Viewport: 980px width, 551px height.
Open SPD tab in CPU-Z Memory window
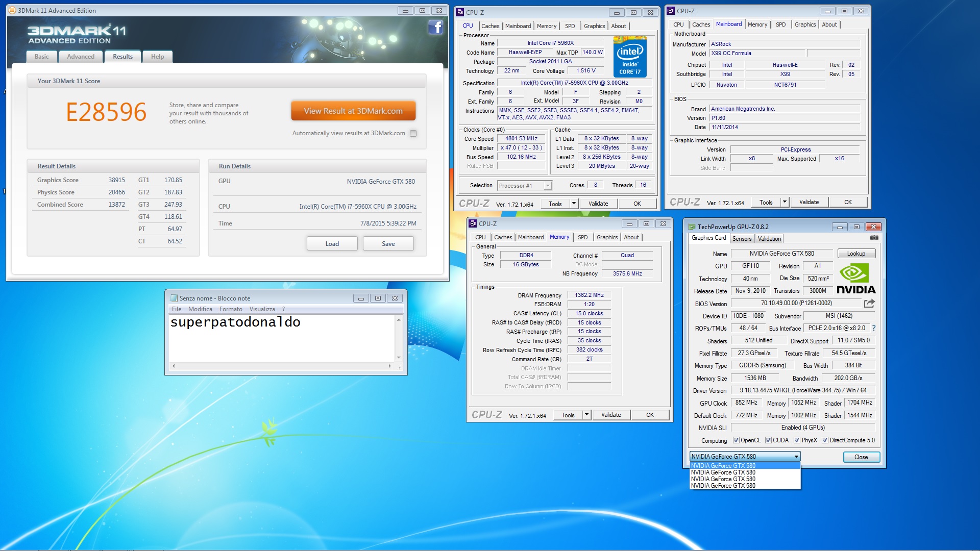point(582,237)
